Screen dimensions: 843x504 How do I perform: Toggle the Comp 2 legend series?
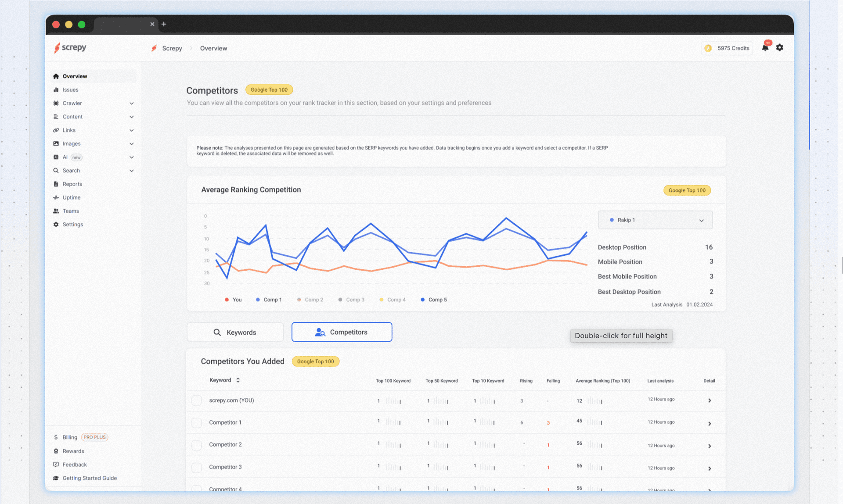tap(310, 300)
